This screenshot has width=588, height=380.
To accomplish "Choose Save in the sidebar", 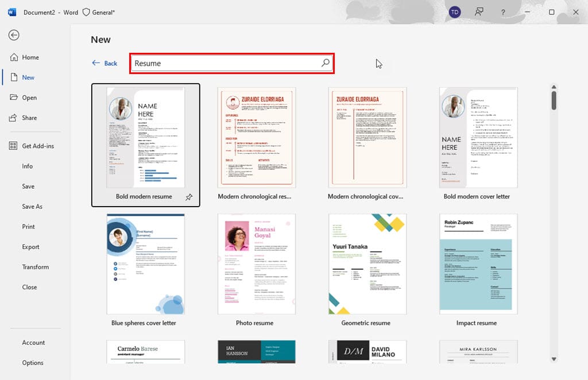I will point(28,187).
